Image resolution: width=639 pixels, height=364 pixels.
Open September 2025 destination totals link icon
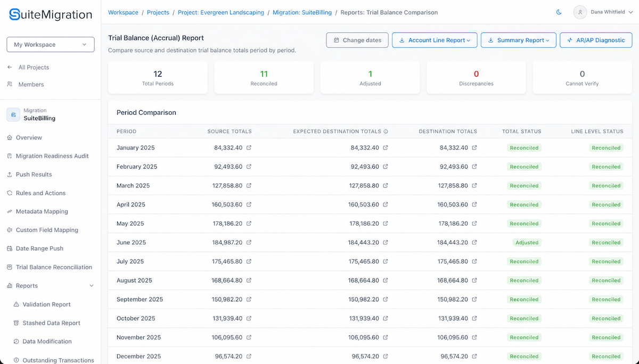point(474,300)
